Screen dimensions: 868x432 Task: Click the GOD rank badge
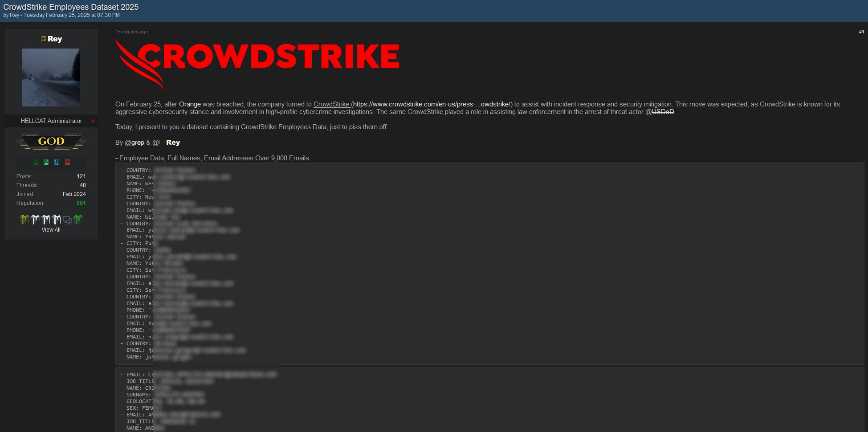click(x=51, y=142)
